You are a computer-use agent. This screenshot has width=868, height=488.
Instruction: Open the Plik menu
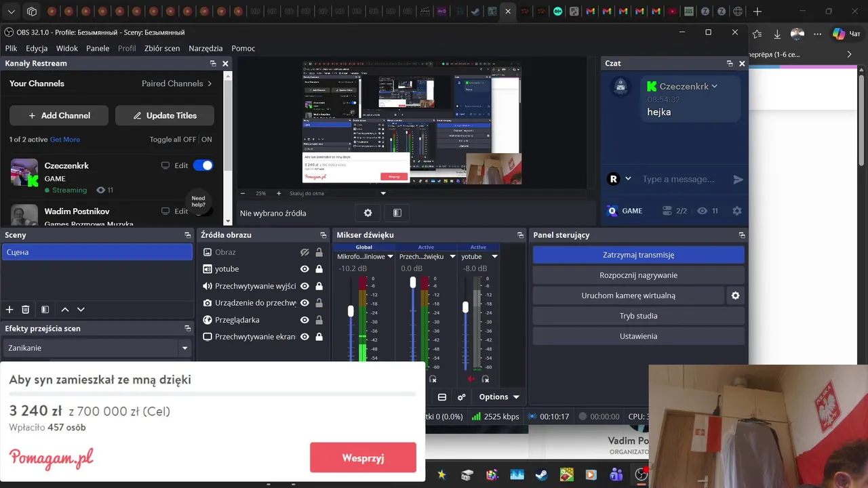[x=11, y=48]
